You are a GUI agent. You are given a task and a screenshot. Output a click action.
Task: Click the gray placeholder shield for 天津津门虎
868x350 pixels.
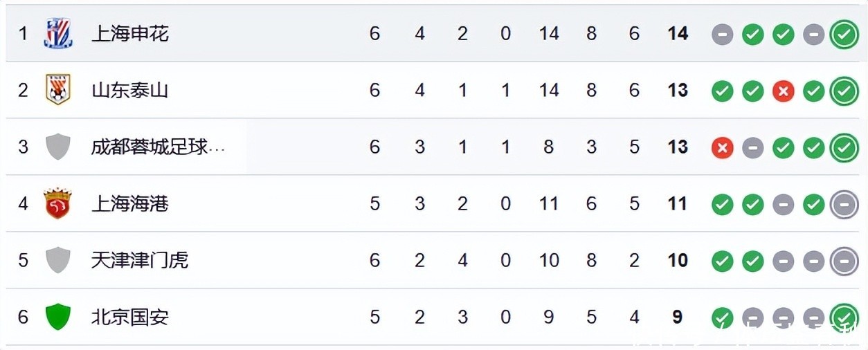coord(58,260)
